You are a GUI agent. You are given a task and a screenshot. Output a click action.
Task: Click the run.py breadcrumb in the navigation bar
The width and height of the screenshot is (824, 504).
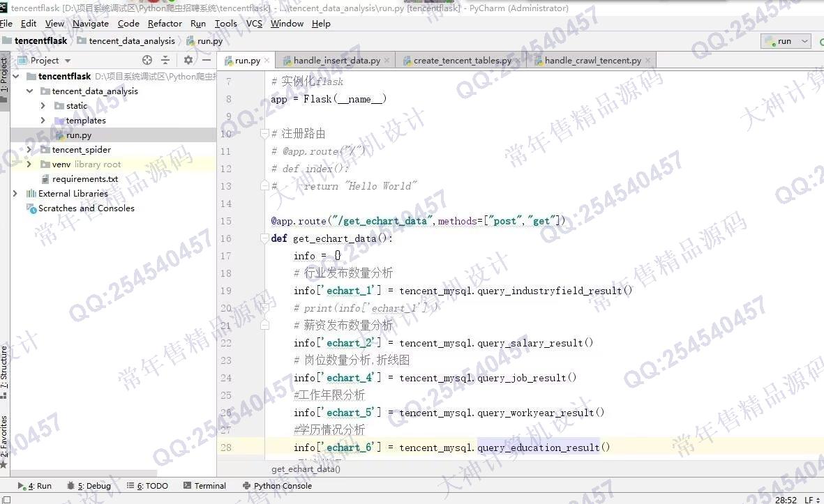coord(204,41)
